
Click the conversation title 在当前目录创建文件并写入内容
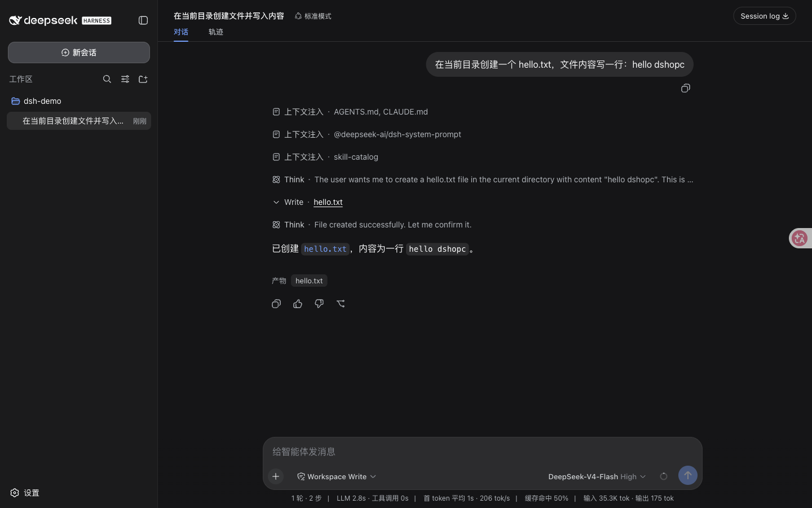[229, 16]
